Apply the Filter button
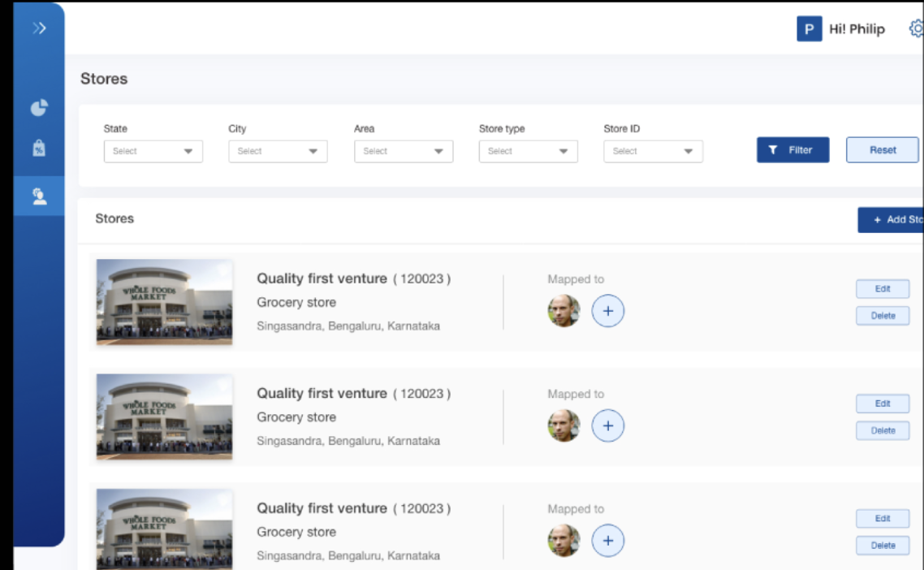 [x=792, y=149]
